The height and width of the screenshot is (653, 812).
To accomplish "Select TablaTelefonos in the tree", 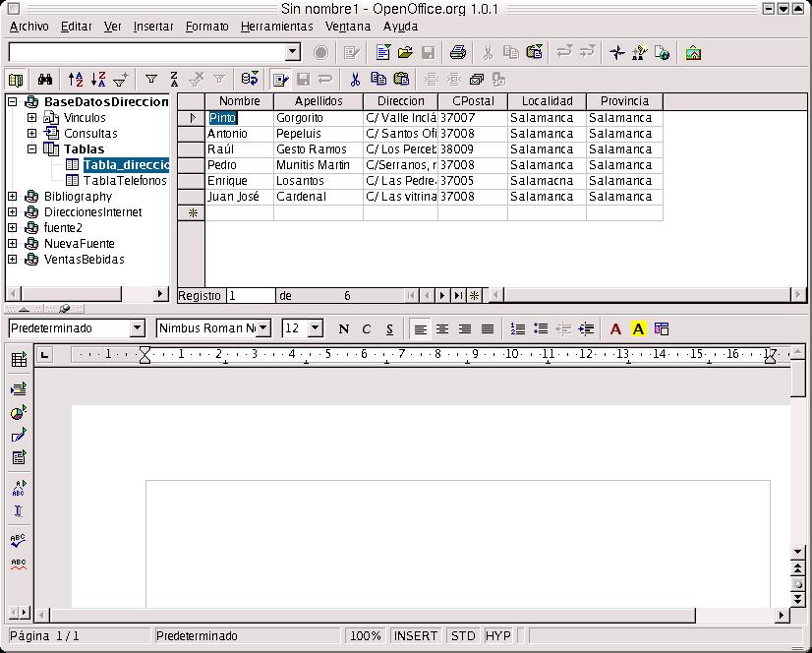I will coord(125,181).
